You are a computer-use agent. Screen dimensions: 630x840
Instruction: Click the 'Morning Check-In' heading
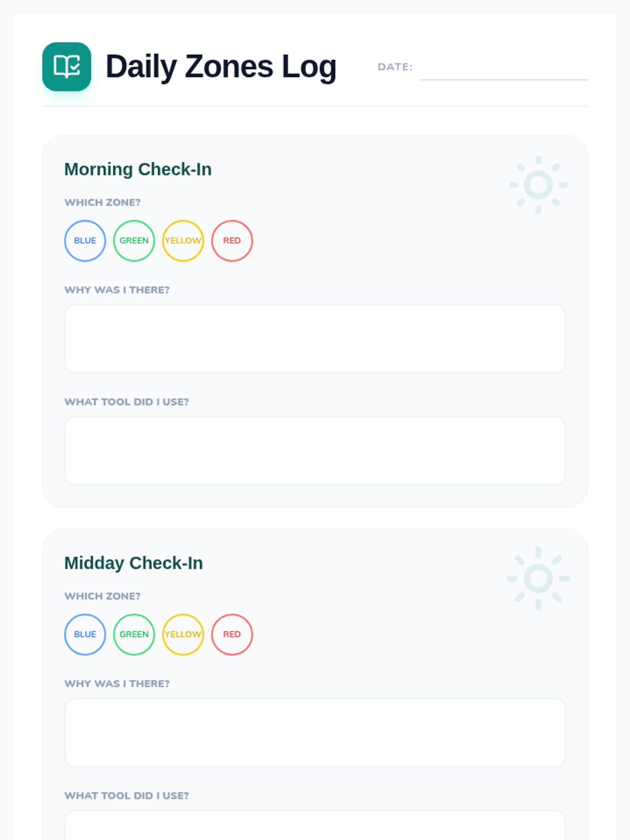coord(138,170)
